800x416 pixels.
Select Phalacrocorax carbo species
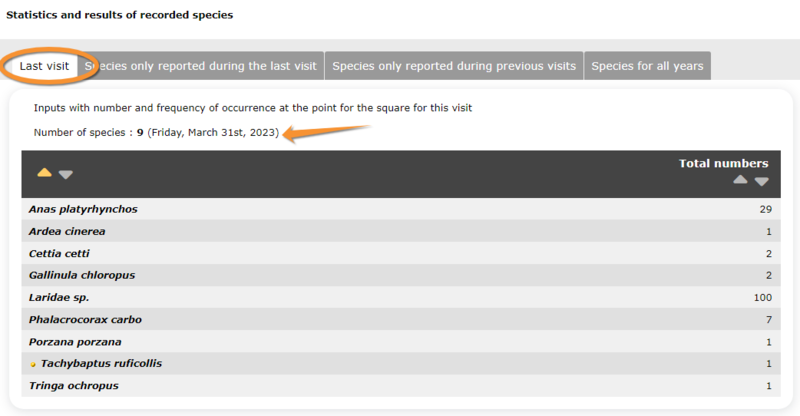[85, 320]
